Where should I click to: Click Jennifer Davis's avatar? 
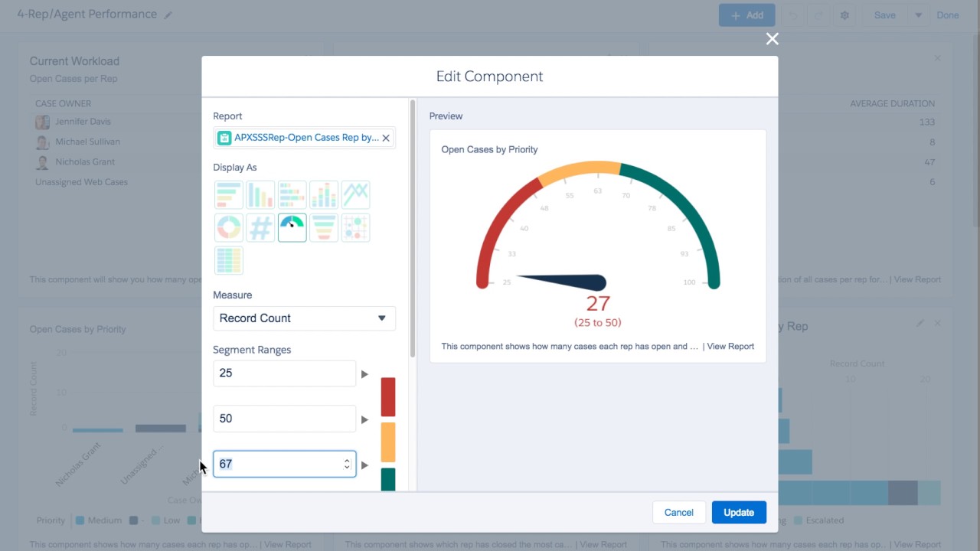coord(43,122)
